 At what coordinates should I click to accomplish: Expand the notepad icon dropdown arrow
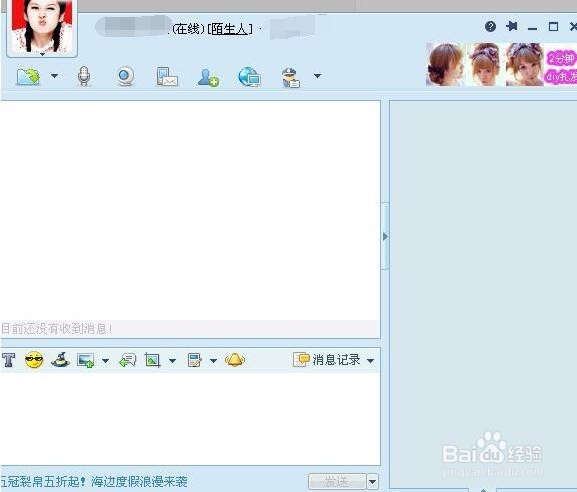pyautogui.click(x=213, y=361)
